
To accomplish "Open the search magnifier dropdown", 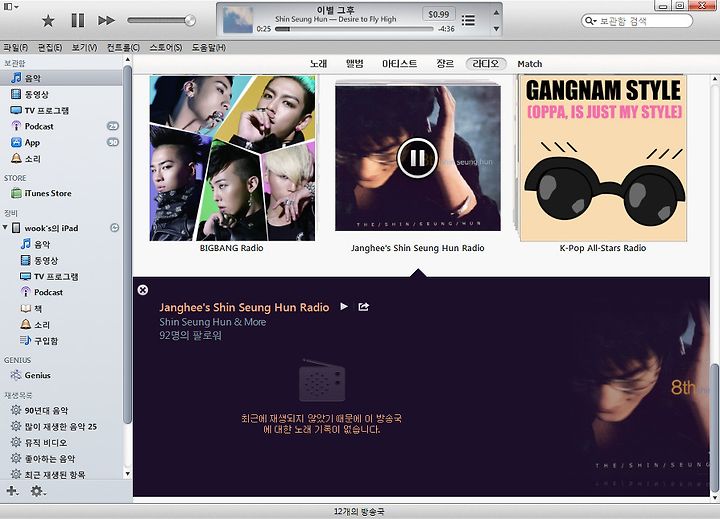I will coord(590,21).
